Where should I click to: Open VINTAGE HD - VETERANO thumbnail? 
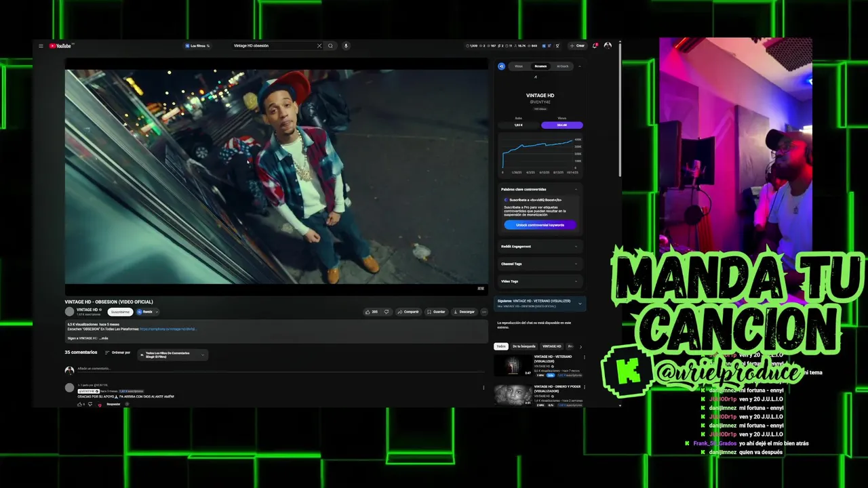click(513, 365)
